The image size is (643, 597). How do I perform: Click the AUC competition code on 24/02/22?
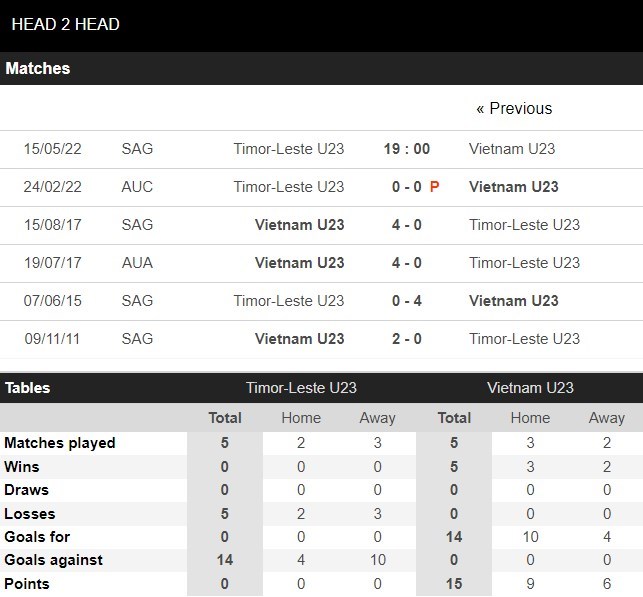pos(137,187)
